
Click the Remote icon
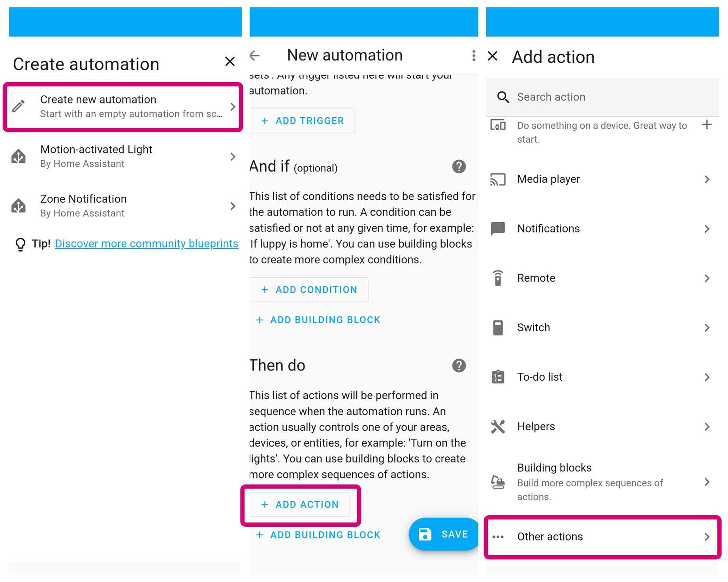coord(498,278)
